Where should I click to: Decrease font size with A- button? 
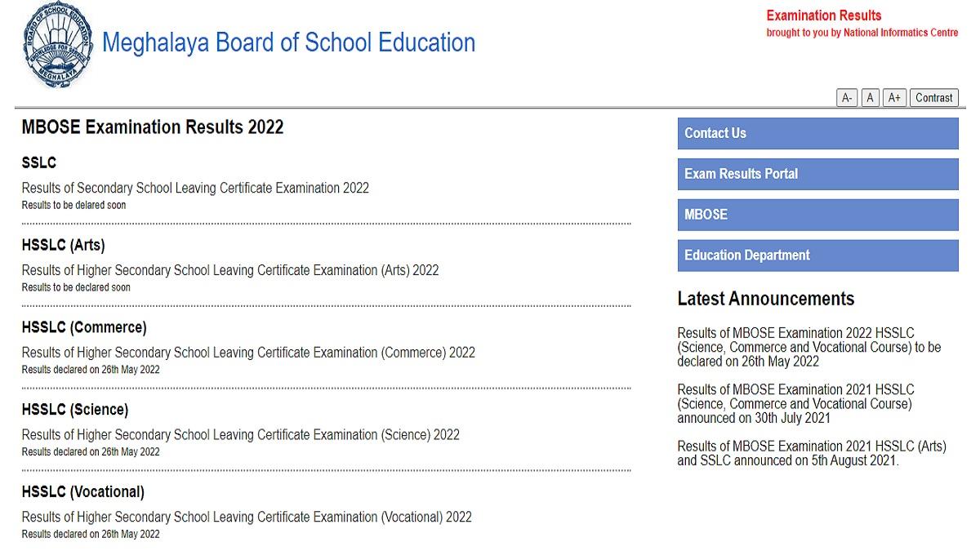click(846, 97)
